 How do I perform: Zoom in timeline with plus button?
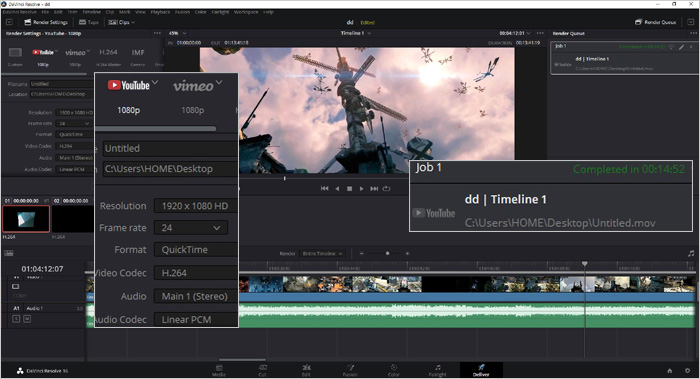(x=407, y=254)
